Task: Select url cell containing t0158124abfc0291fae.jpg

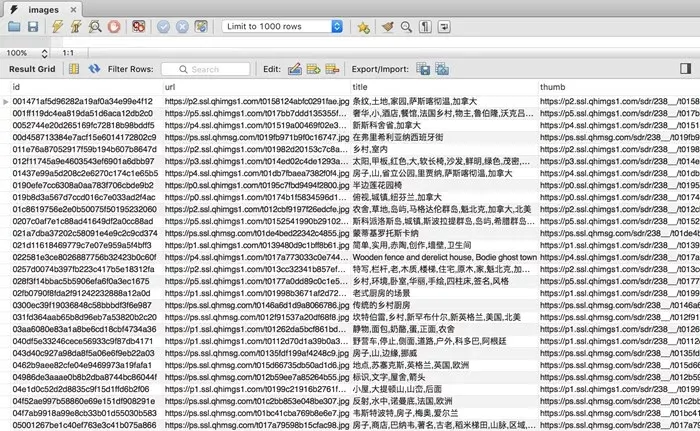Action: pos(257,101)
